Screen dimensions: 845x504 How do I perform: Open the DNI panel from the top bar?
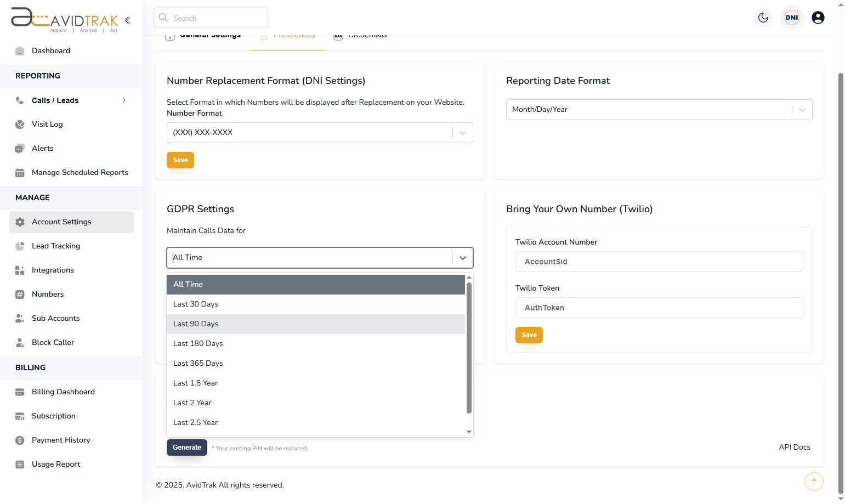tap(791, 17)
